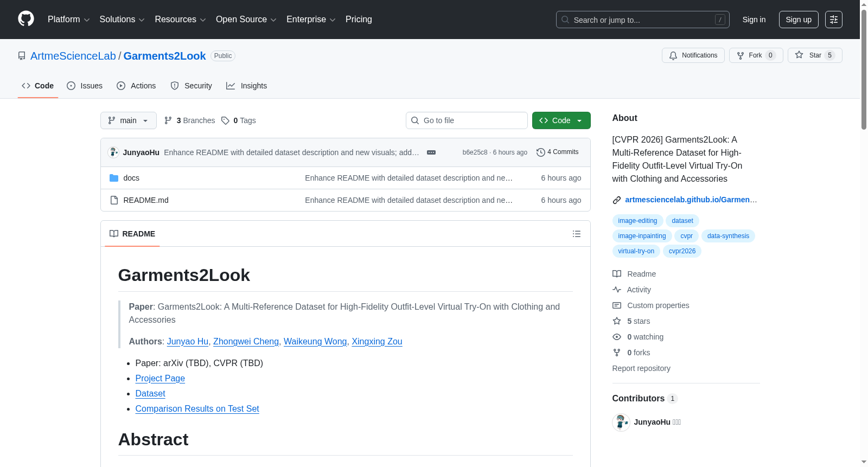Screen dimensions: 868x467
Task: Click the pulse icon beside Activity
Action: coord(617,290)
